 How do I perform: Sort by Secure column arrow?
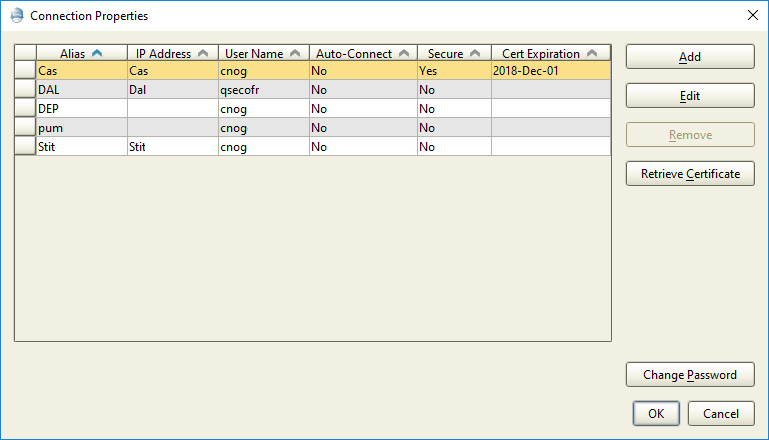tap(474, 54)
